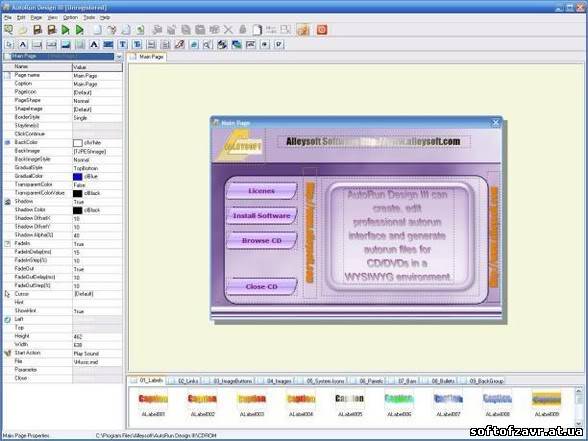The width and height of the screenshot is (588, 441).
Task: Switch to the 06_Panels gallery tab
Action: 368,381
